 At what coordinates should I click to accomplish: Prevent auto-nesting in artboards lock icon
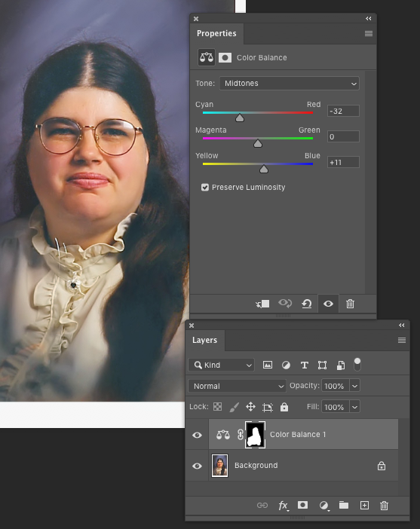pos(268,407)
